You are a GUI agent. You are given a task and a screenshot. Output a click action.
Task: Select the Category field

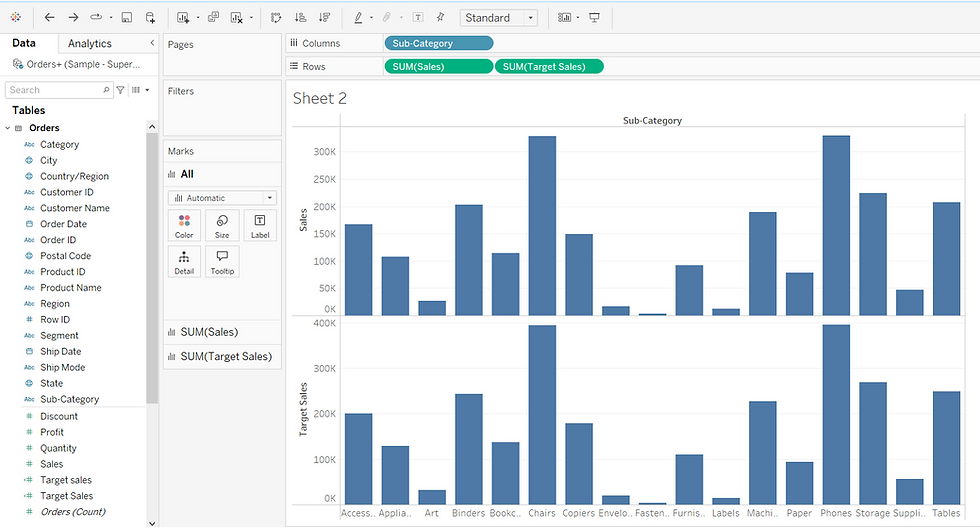click(59, 144)
